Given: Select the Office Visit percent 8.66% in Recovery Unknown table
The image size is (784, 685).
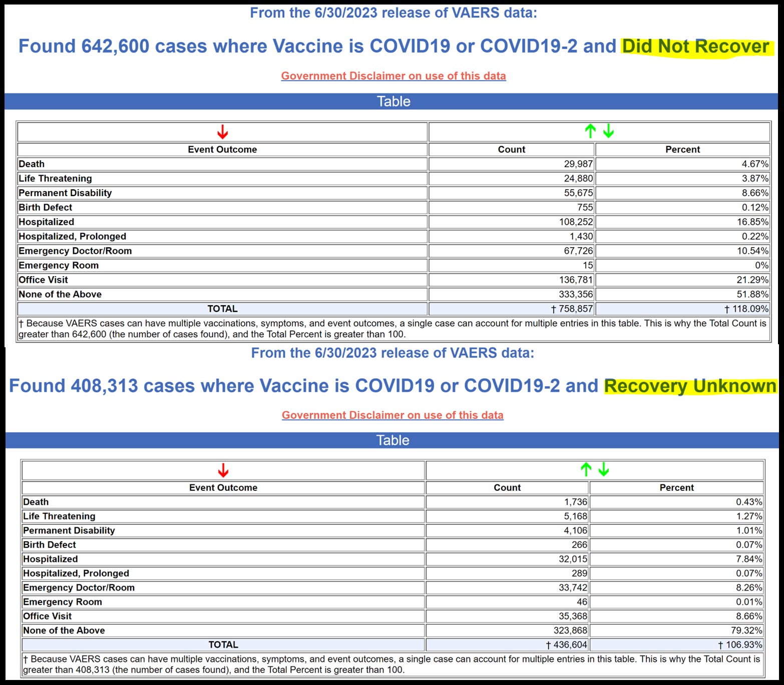Looking at the screenshot, I should (749, 616).
